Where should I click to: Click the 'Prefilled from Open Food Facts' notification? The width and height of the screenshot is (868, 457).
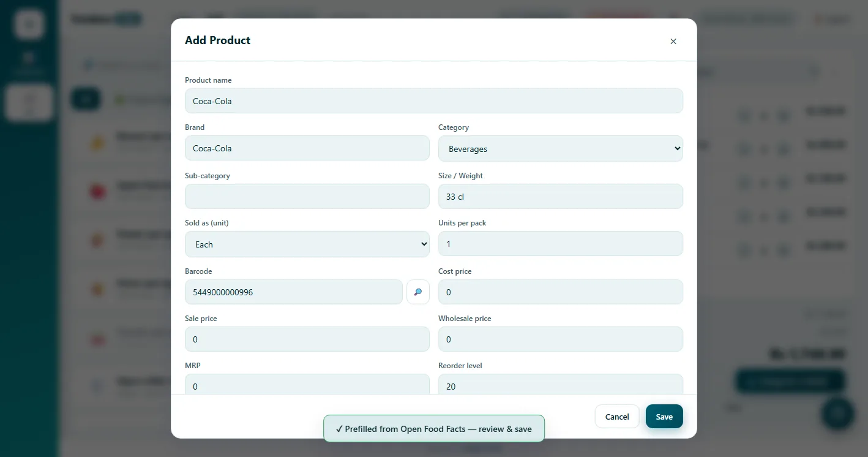click(434, 429)
